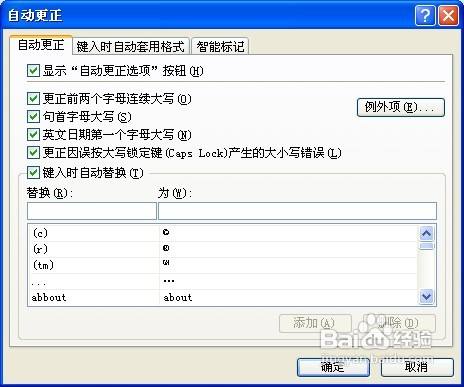
Task: Switch to the 自动更正 tab
Action: 41,45
